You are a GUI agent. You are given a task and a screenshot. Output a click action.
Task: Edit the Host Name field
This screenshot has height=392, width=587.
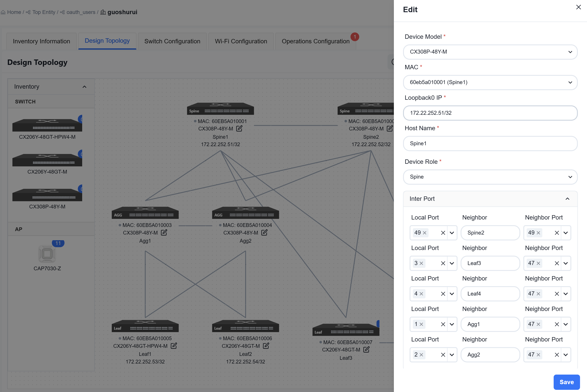point(490,144)
